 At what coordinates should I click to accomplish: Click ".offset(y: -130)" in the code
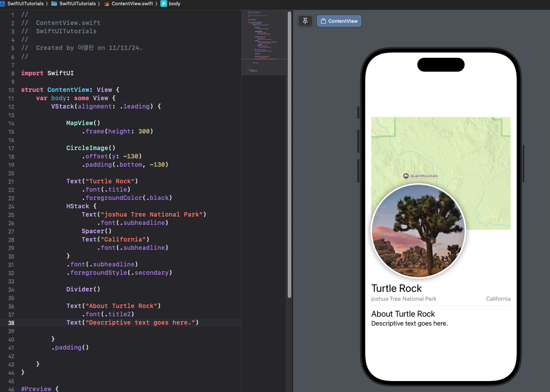tap(112, 156)
